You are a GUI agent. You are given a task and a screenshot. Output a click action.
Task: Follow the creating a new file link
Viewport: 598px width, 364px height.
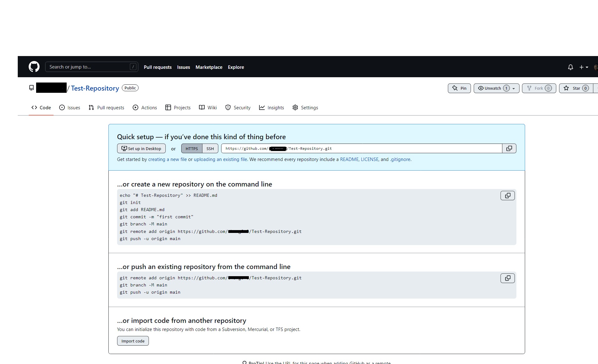tap(167, 159)
